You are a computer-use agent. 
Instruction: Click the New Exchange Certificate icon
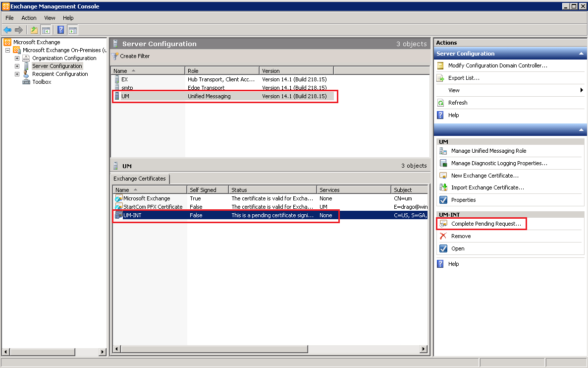[x=443, y=176]
